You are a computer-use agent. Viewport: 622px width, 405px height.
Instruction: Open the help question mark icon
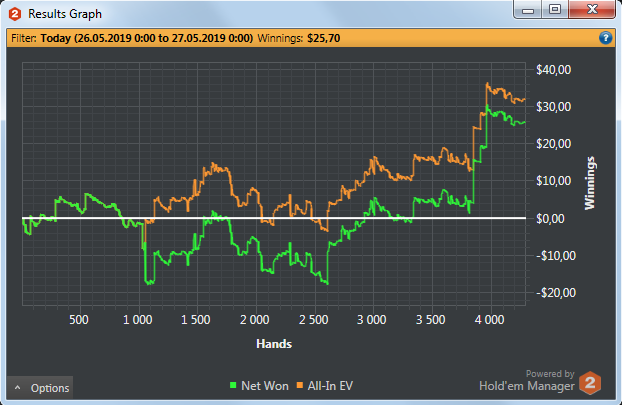click(605, 38)
